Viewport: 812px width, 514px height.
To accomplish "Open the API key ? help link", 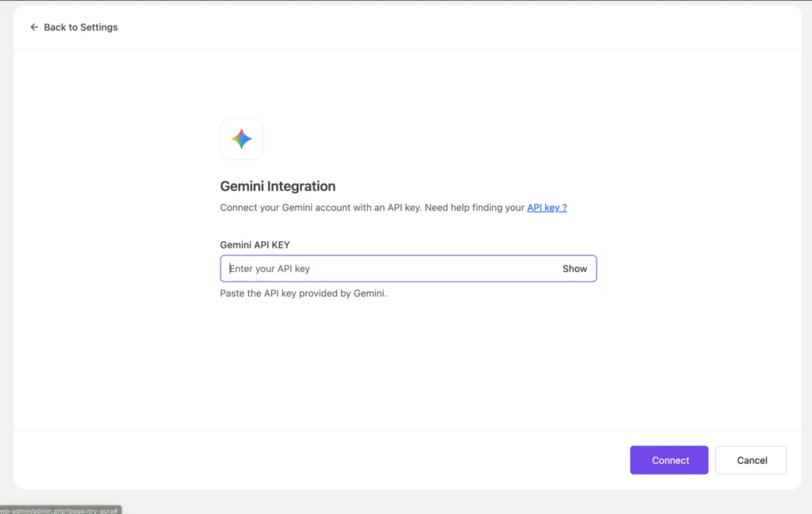I will pos(547,207).
